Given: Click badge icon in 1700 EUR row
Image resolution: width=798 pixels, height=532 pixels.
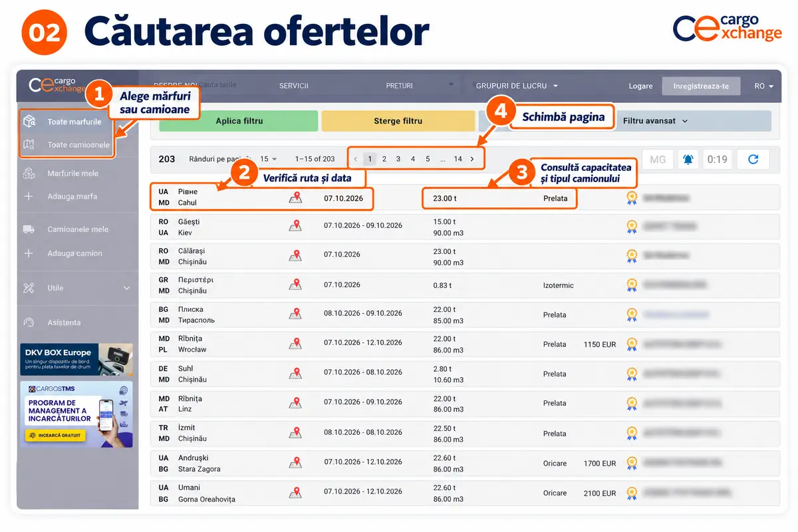Looking at the screenshot, I should click(632, 463).
